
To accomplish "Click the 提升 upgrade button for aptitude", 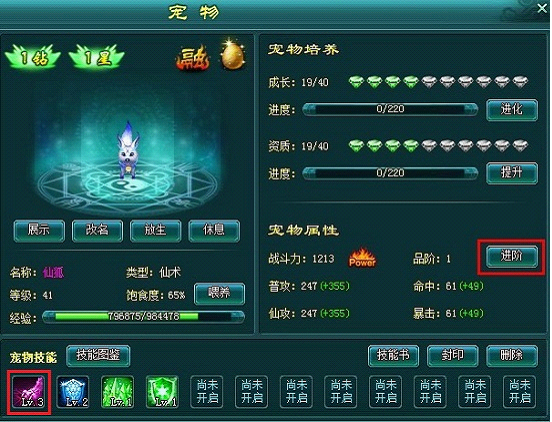I will point(512,173).
